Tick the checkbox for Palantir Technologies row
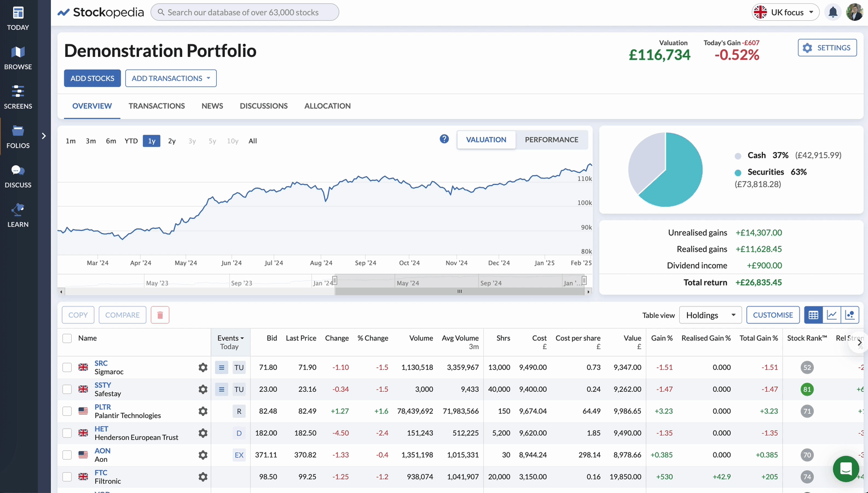 click(67, 411)
